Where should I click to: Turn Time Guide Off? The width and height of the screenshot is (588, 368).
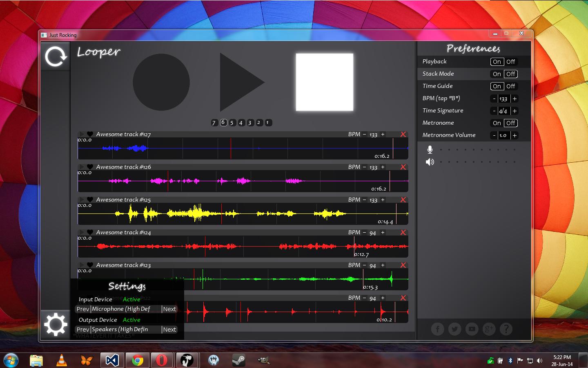(x=511, y=86)
